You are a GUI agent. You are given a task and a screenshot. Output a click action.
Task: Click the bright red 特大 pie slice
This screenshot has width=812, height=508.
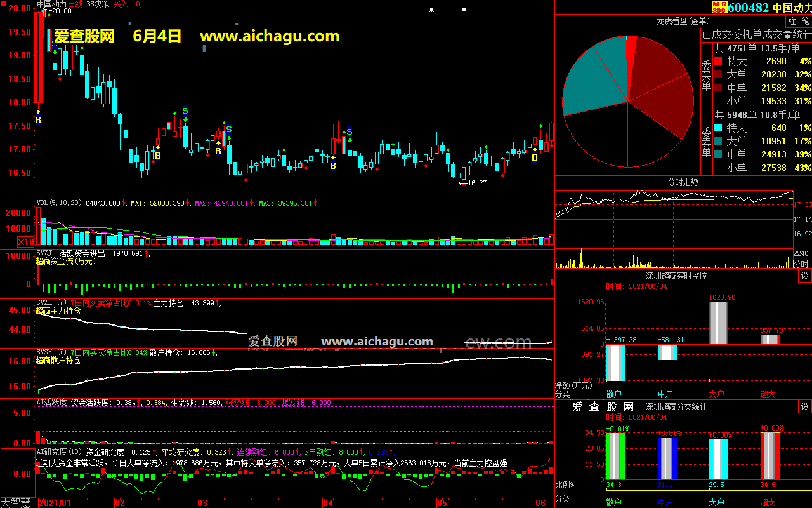click(631, 57)
